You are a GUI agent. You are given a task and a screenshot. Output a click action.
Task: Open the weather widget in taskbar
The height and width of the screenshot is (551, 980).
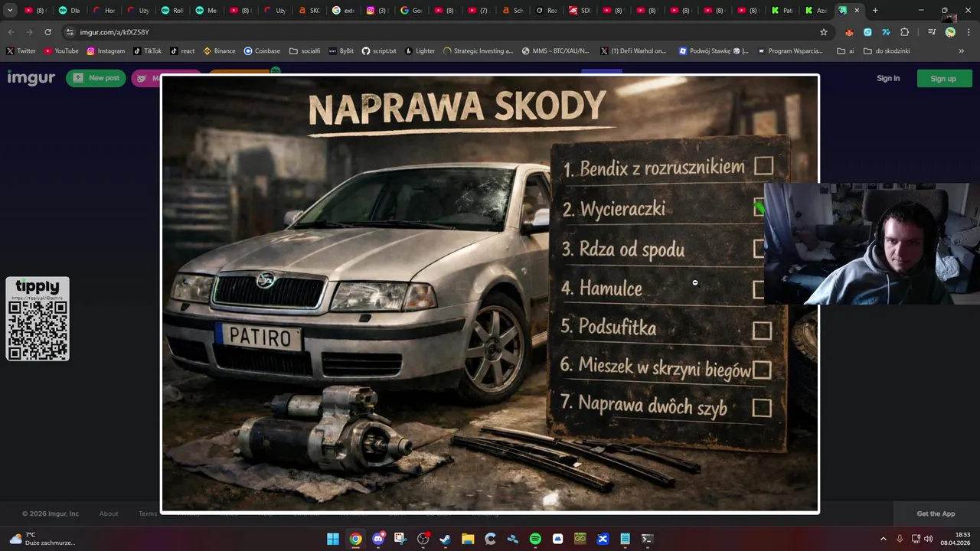click(41, 539)
